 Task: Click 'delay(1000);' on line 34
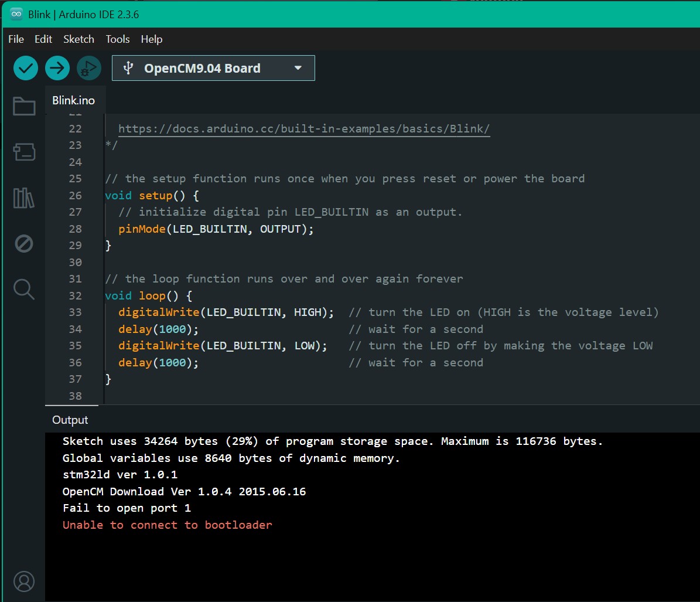pyautogui.click(x=159, y=329)
